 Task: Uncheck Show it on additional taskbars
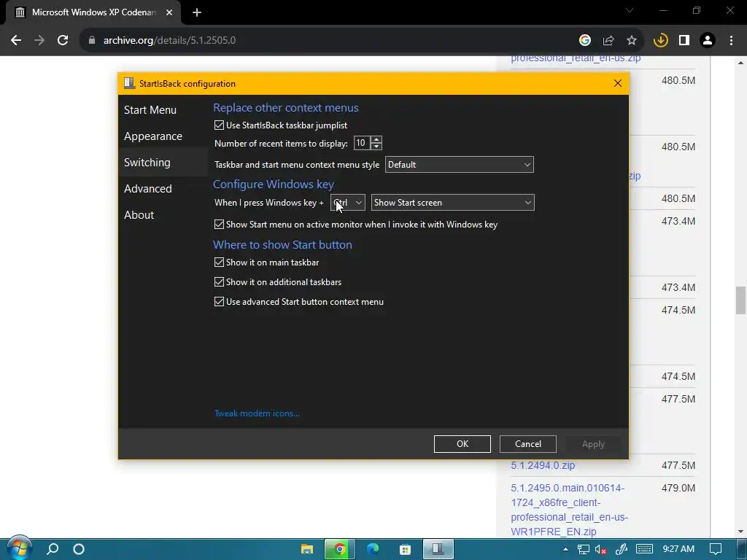219,282
